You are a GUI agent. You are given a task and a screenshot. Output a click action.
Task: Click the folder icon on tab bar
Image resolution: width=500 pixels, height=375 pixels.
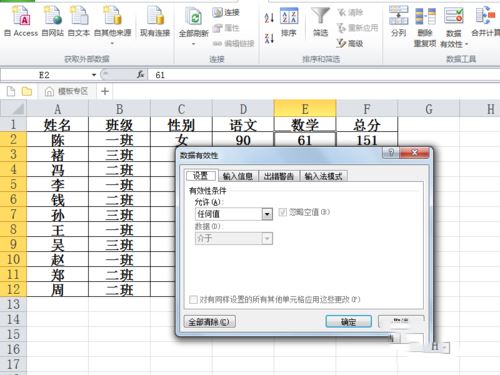pyautogui.click(x=27, y=91)
